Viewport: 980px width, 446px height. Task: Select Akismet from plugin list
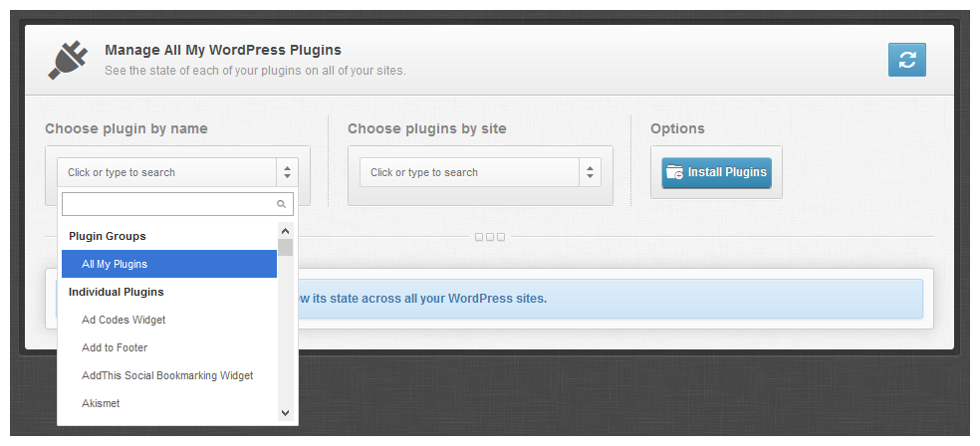101,403
